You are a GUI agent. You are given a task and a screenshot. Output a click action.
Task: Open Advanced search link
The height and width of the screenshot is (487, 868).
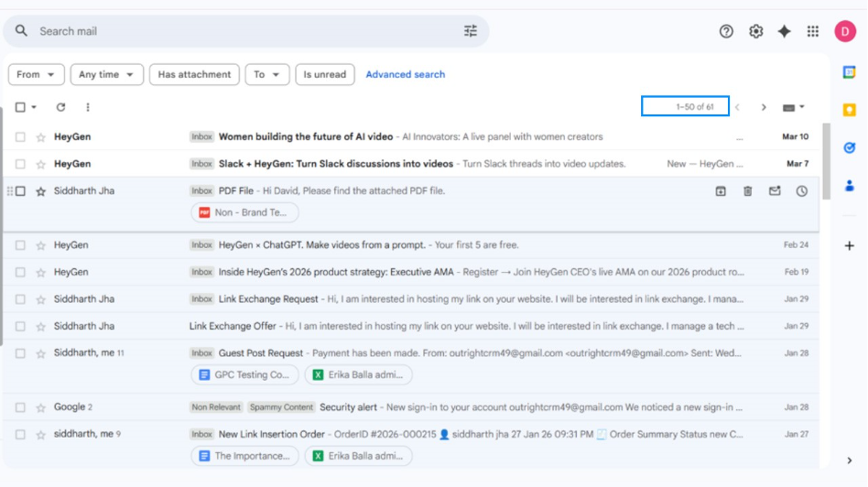coord(405,74)
